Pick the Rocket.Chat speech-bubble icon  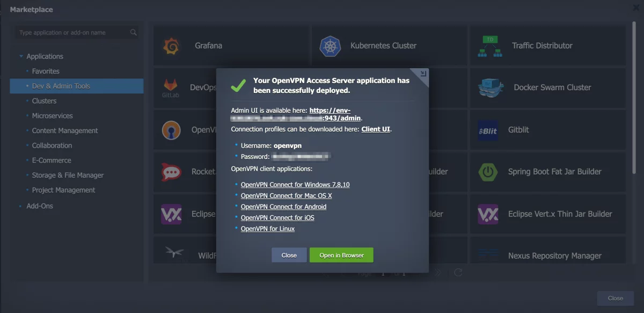pyautogui.click(x=171, y=172)
